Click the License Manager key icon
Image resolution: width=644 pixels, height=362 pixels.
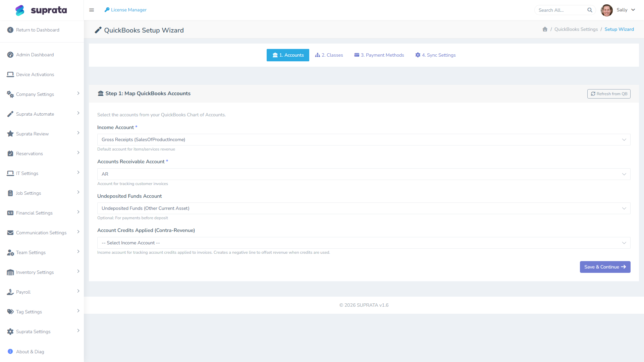point(107,10)
